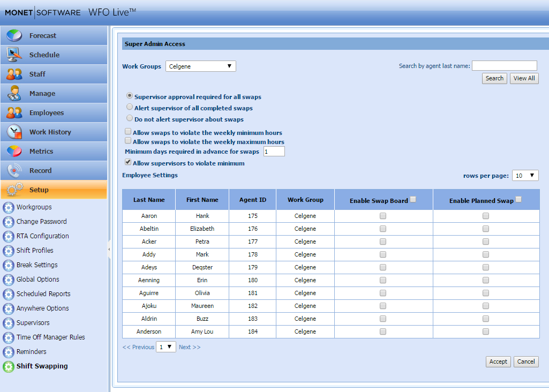Open the Schedule monitor icon

pyautogui.click(x=14, y=55)
